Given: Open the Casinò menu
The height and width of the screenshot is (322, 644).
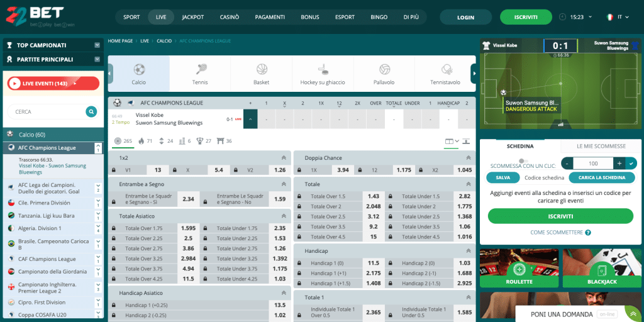Looking at the screenshot, I should pyautogui.click(x=230, y=17).
